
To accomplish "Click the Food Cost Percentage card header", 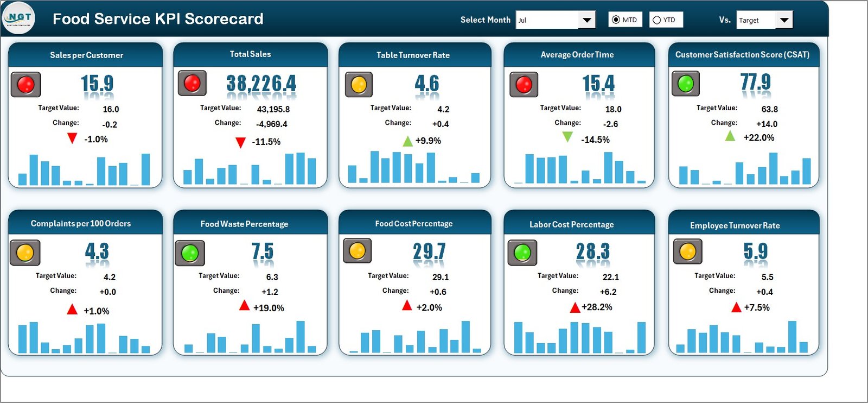I will pyautogui.click(x=414, y=223).
